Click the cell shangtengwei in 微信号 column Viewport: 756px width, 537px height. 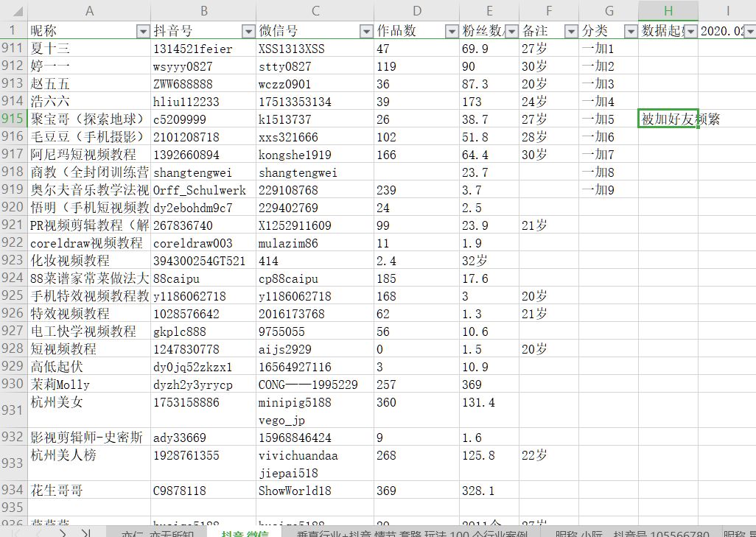(x=315, y=172)
